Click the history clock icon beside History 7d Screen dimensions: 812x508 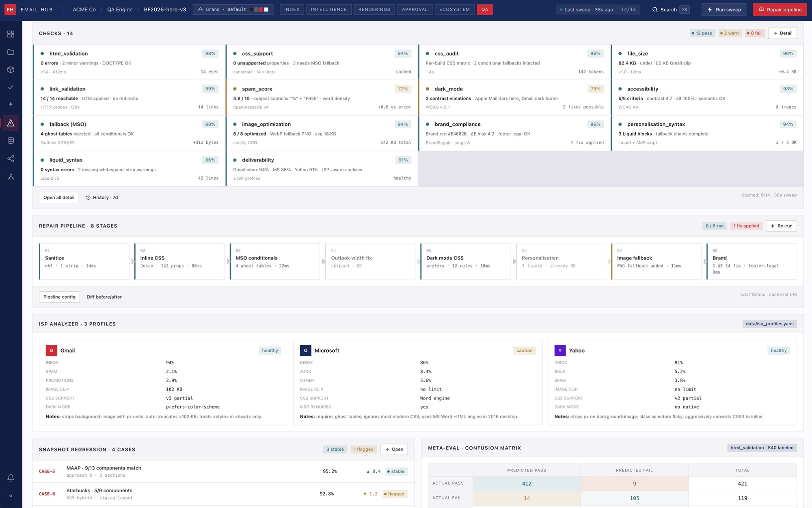point(88,198)
